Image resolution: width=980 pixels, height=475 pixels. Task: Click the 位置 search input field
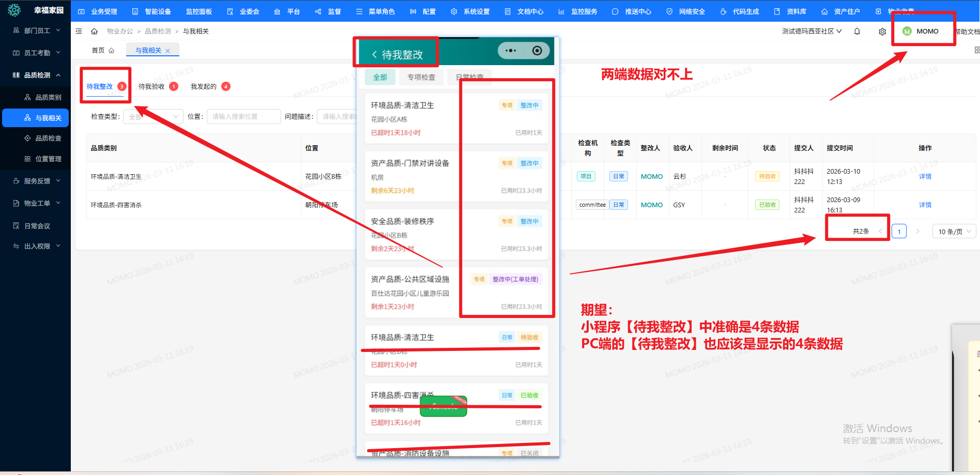coord(243,117)
